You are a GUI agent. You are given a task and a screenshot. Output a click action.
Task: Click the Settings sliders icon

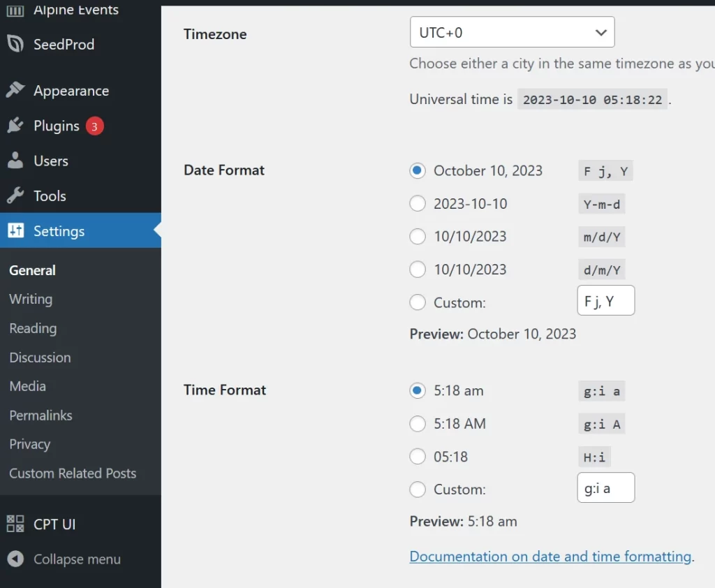tap(15, 230)
